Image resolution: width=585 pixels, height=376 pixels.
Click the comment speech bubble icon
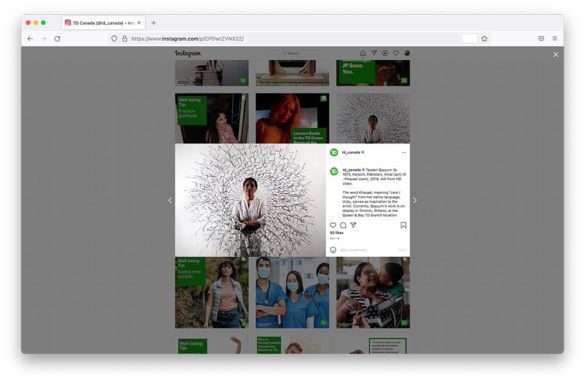[343, 225]
